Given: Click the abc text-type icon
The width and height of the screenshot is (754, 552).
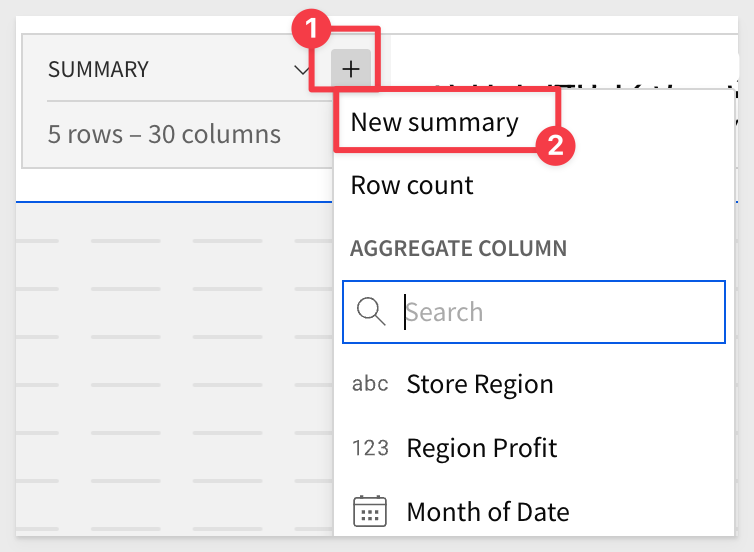Looking at the screenshot, I should (370, 384).
